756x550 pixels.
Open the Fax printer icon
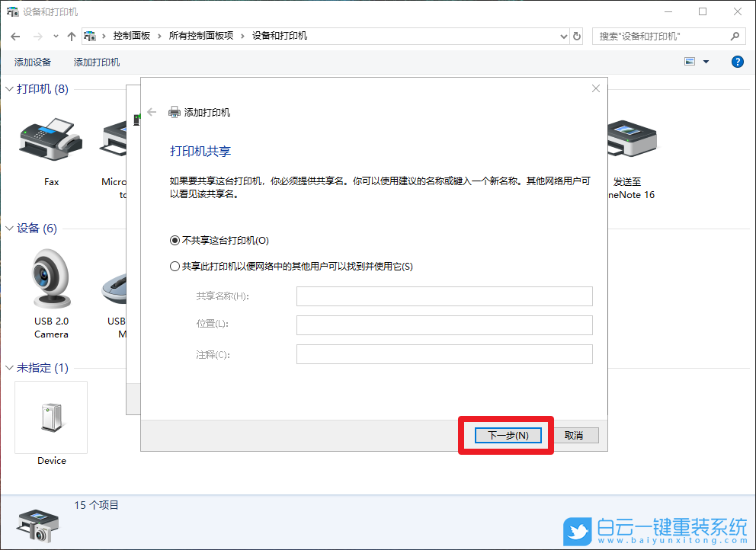click(50, 141)
